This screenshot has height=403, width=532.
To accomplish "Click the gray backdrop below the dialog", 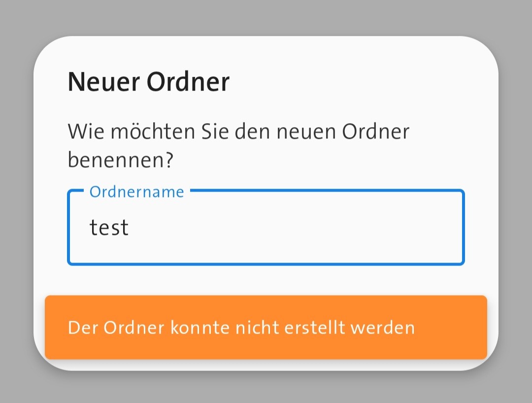I will pyautogui.click(x=266, y=389).
